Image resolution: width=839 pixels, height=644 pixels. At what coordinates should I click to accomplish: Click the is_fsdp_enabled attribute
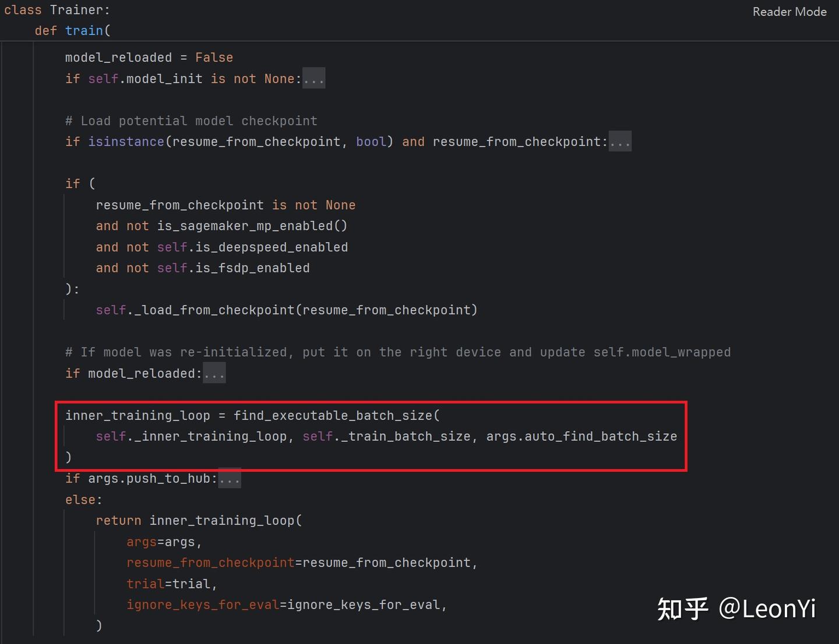point(252,268)
